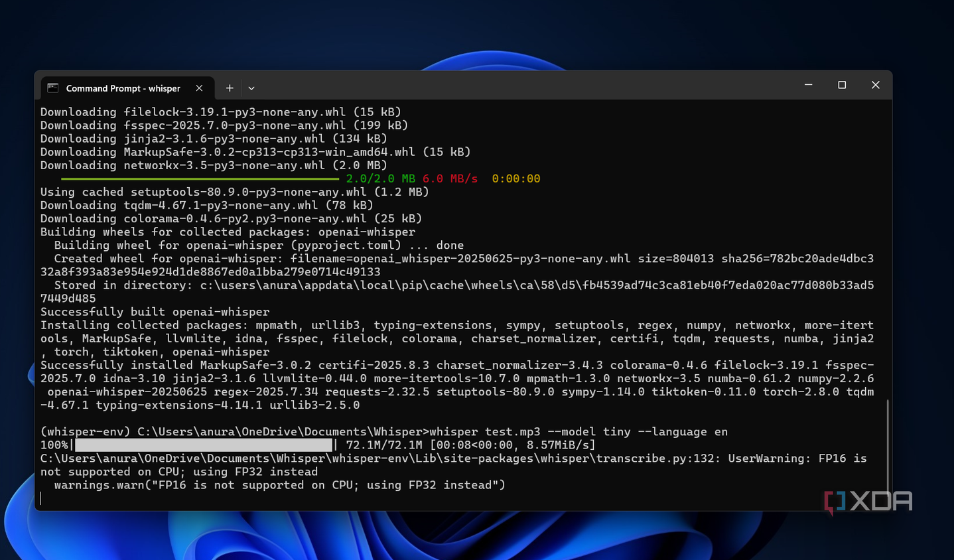Image resolution: width=954 pixels, height=560 pixels.
Task: Click 'Downloading tqdm-4.67.1' line
Action: point(207,205)
